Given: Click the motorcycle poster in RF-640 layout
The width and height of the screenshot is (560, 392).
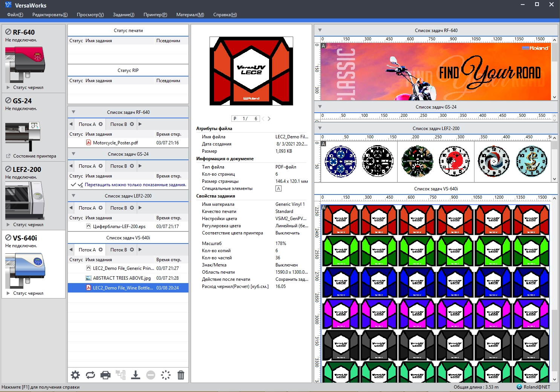Looking at the screenshot, I should click(436, 71).
